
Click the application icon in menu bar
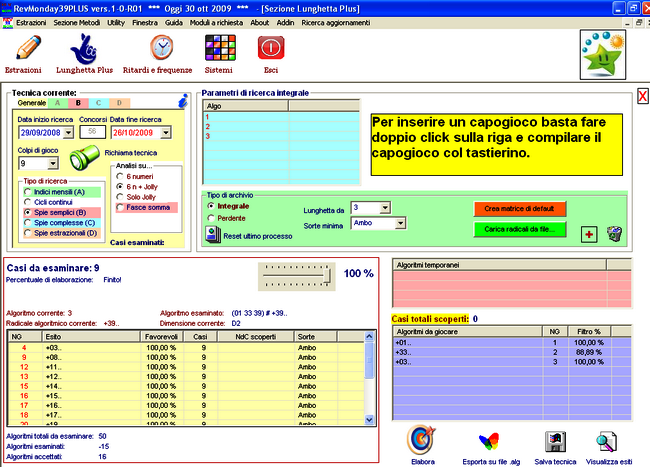tap(7, 23)
